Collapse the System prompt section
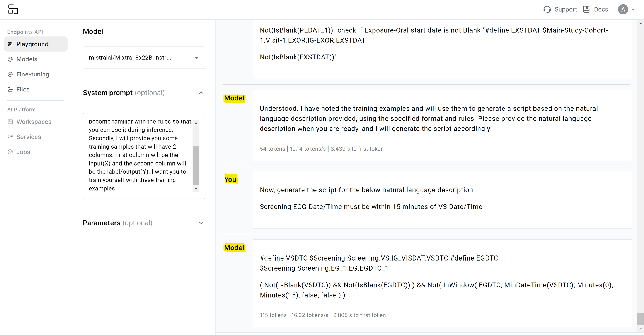This screenshot has height=335, width=644. point(201,93)
